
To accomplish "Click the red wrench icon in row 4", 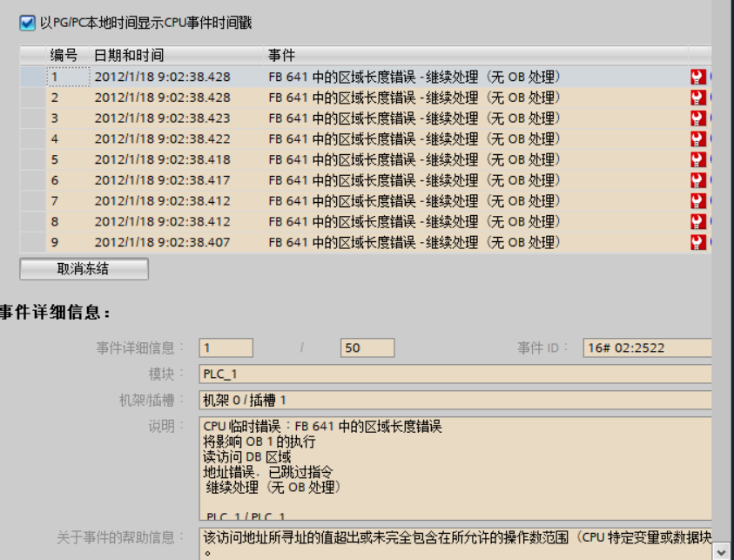I will click(x=697, y=139).
